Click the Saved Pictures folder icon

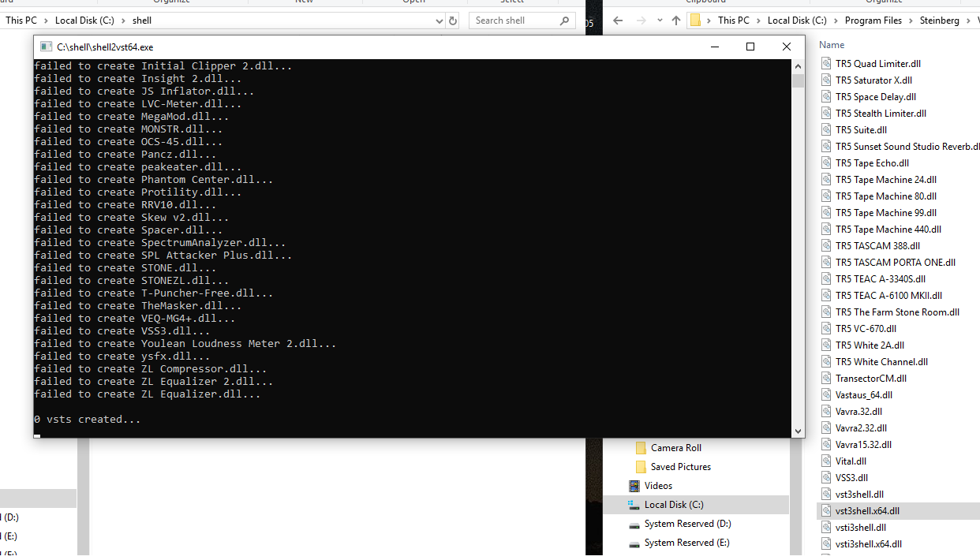pyautogui.click(x=641, y=467)
